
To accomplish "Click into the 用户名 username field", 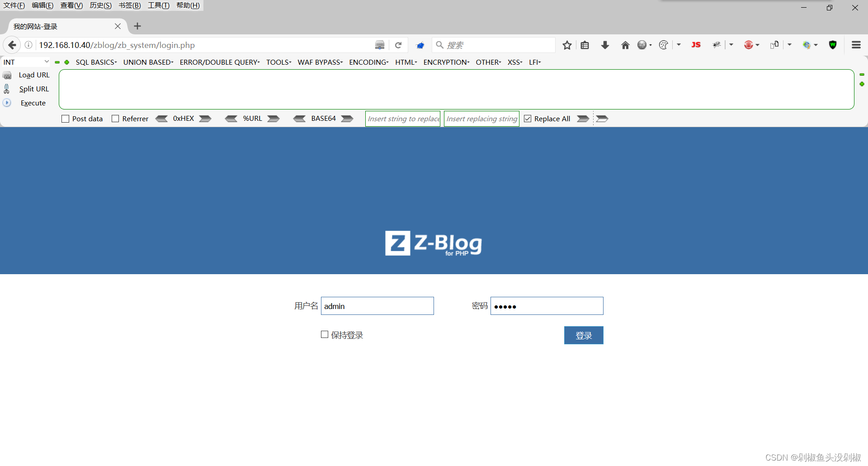I will [377, 306].
